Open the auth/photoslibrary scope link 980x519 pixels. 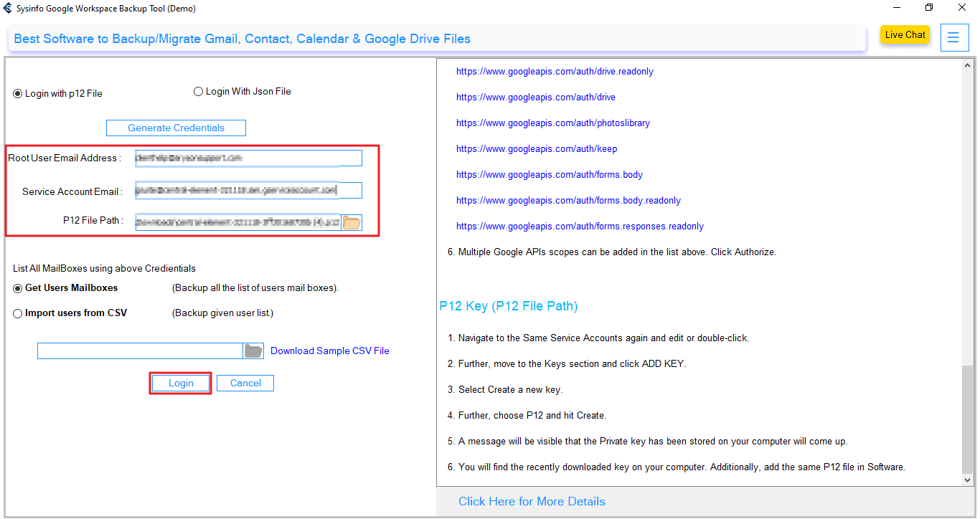[x=552, y=123]
